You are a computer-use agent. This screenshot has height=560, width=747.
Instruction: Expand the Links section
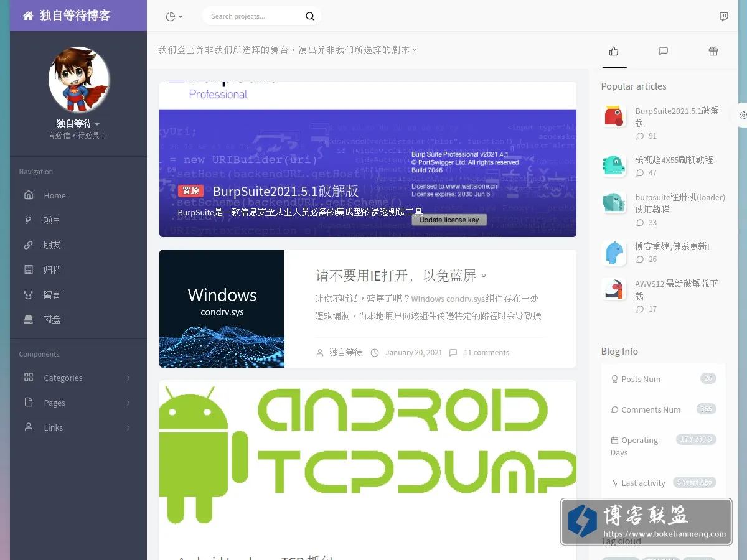[x=78, y=427]
